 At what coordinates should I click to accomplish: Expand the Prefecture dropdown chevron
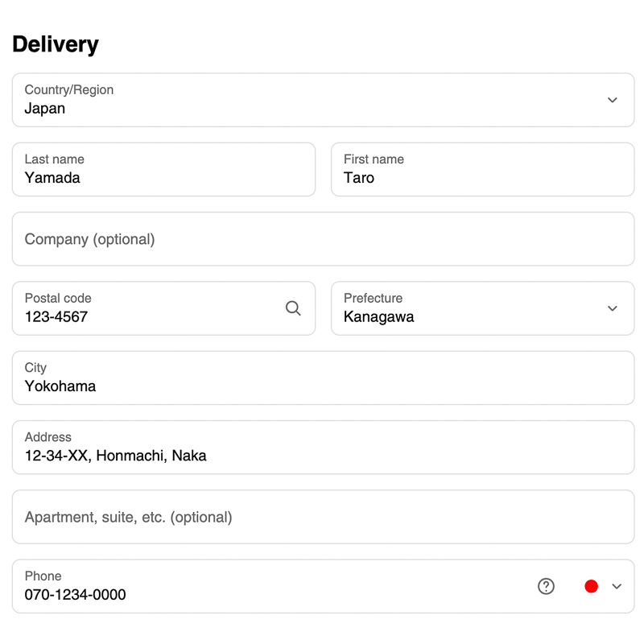point(613,308)
